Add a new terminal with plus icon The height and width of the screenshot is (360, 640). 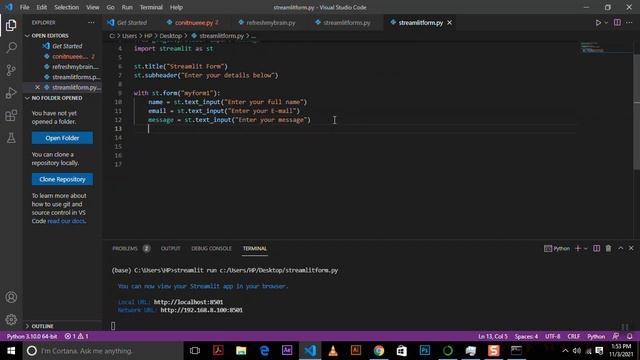click(x=578, y=248)
